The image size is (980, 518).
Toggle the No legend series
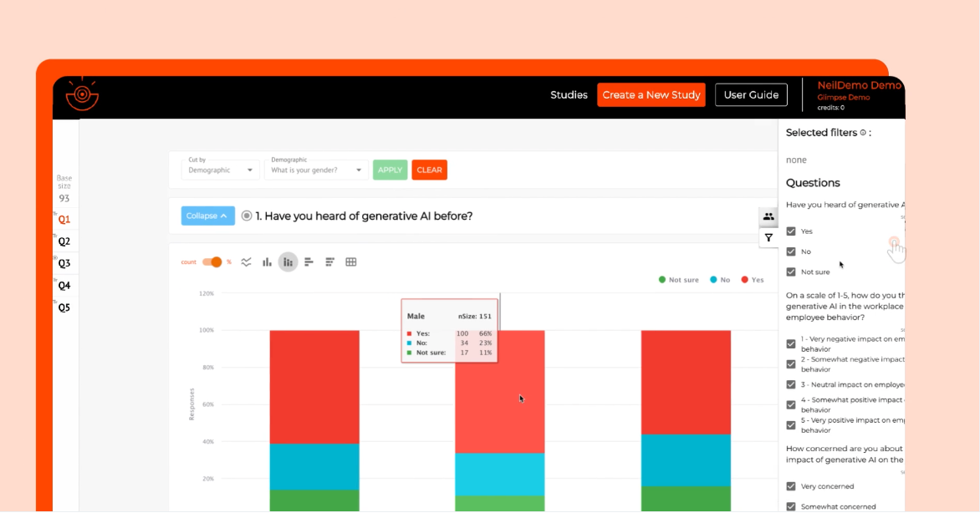pyautogui.click(x=720, y=280)
